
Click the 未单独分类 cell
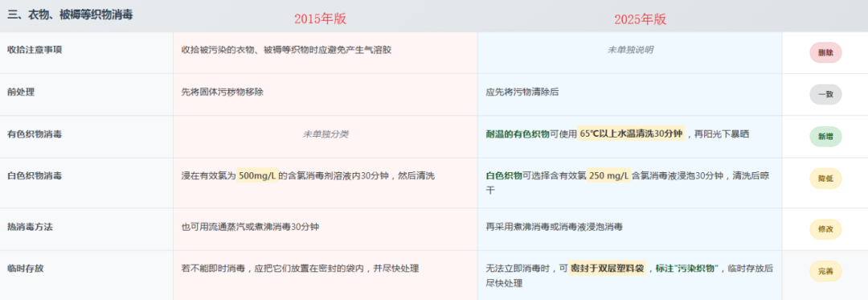tap(325, 134)
